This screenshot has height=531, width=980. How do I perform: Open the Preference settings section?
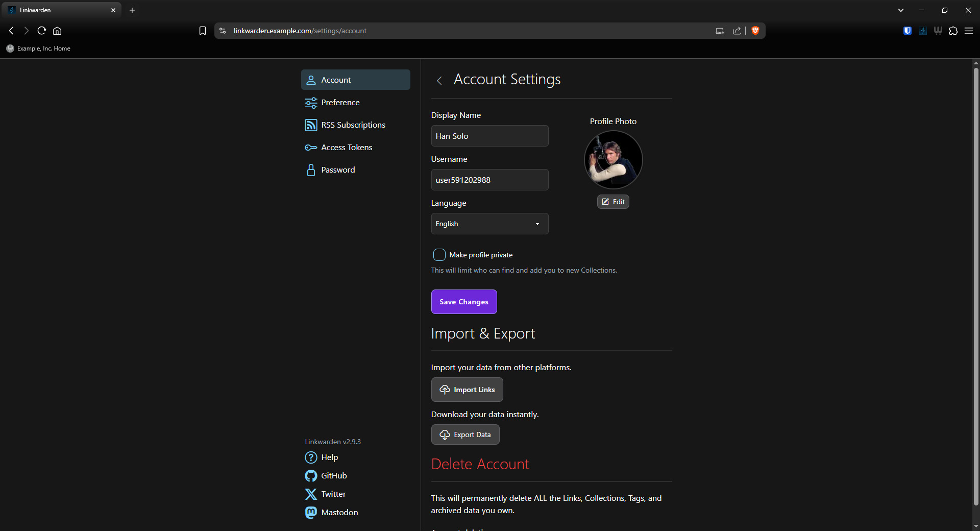pyautogui.click(x=340, y=103)
